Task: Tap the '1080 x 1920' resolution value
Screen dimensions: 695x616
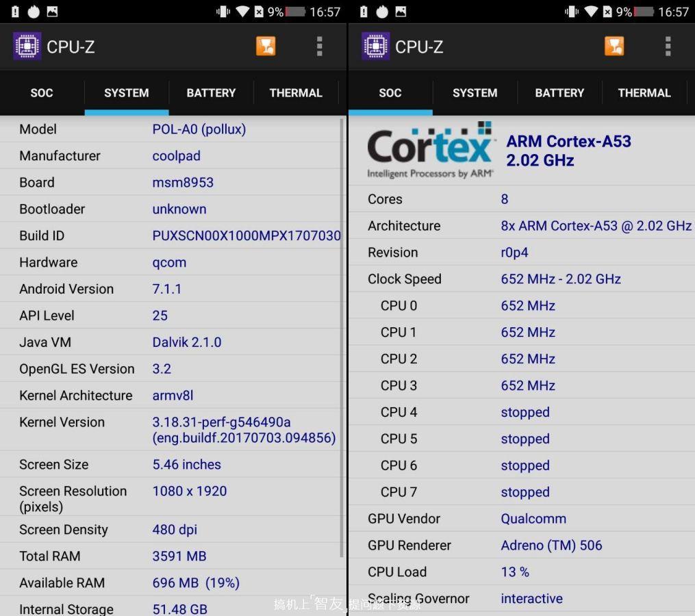Action: [189, 491]
